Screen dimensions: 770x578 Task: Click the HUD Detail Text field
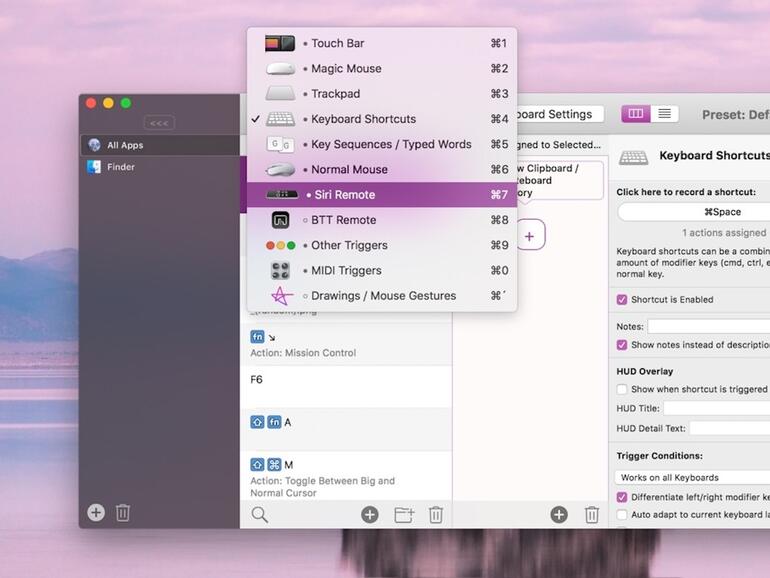tap(730, 428)
